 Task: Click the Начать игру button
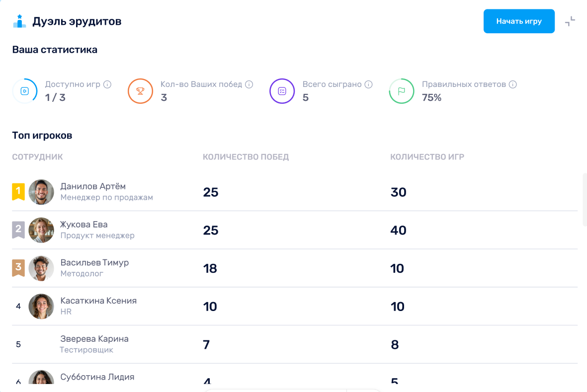pos(519,21)
